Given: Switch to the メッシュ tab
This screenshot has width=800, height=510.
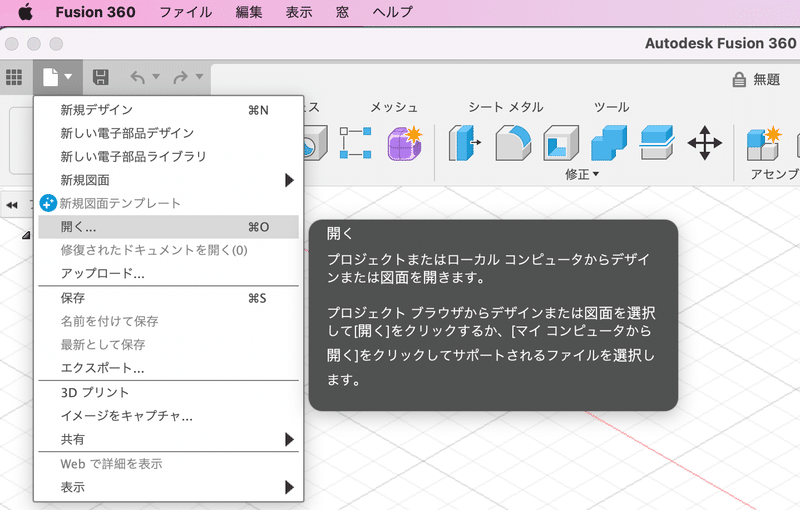Looking at the screenshot, I should 394,107.
